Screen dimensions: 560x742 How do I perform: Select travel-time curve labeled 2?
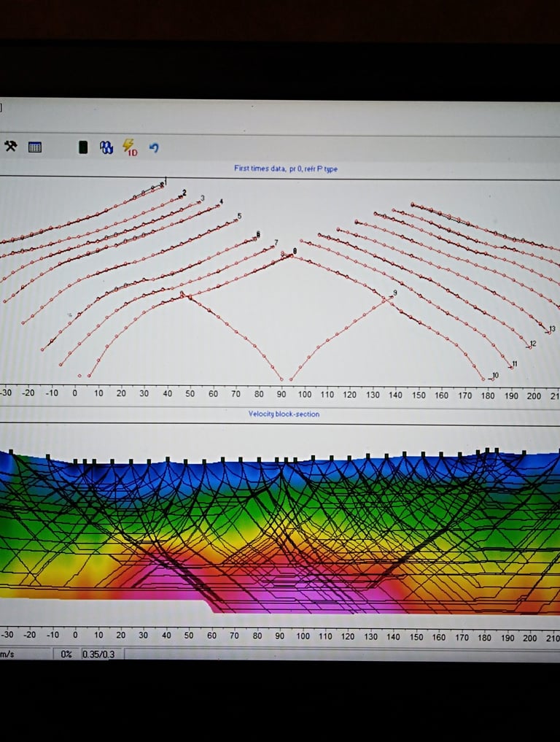click(x=184, y=193)
